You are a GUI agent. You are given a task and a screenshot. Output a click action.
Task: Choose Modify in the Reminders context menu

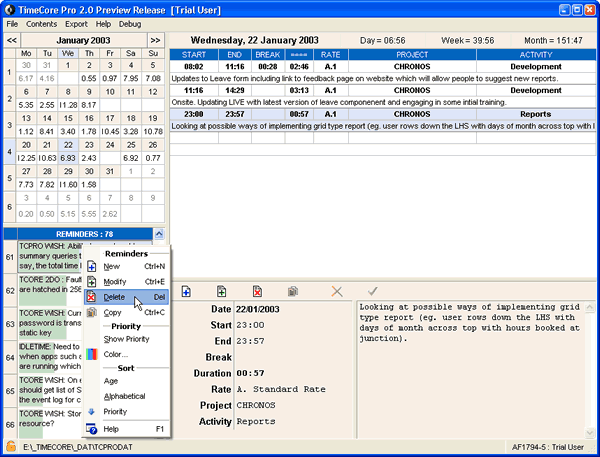click(x=126, y=282)
